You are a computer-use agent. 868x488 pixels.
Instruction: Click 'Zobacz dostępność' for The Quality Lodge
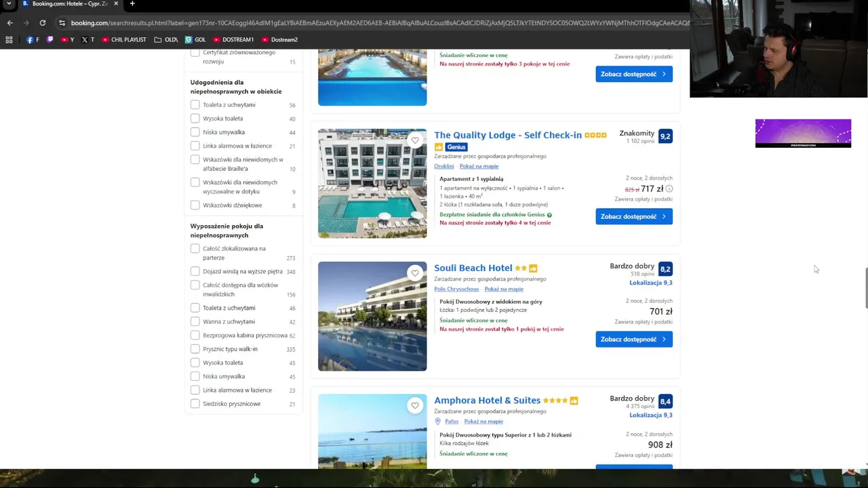point(634,216)
